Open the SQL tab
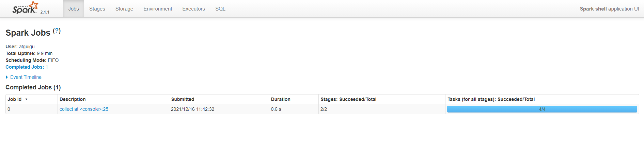 point(220,9)
